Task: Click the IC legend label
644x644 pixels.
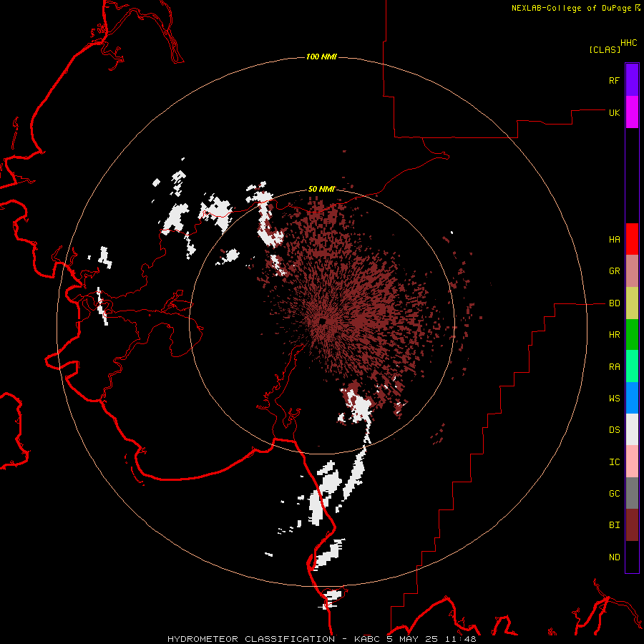Action: [614, 462]
